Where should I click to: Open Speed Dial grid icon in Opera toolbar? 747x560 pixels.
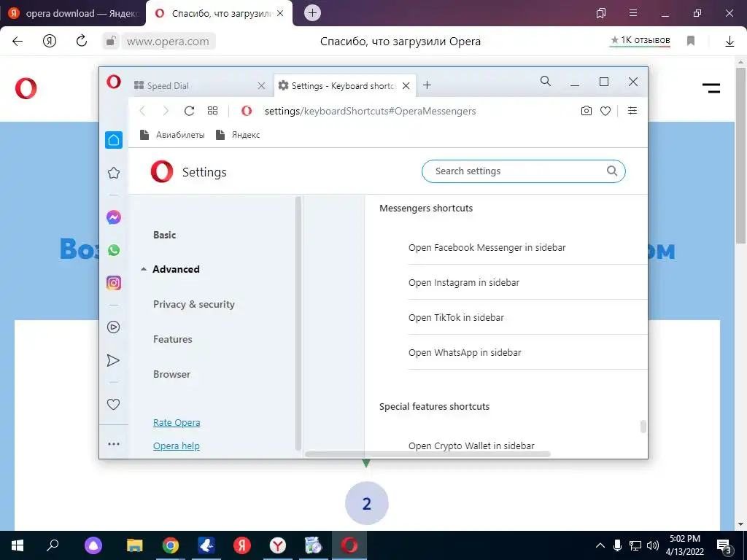tap(212, 111)
